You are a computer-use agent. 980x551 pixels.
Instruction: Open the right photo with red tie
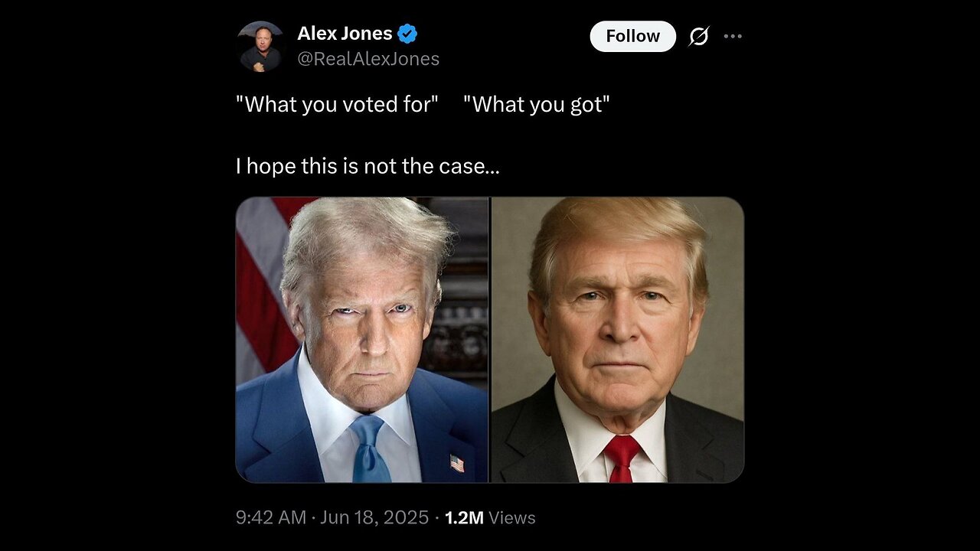coord(617,340)
